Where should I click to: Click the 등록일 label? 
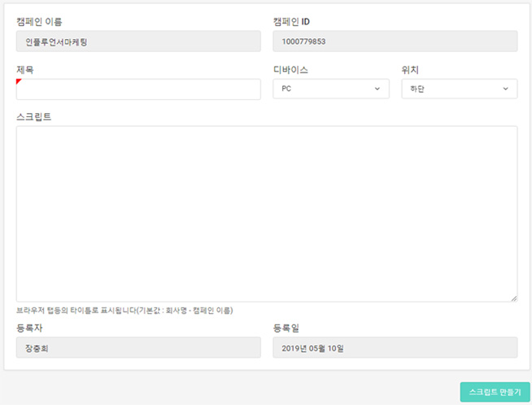286,328
